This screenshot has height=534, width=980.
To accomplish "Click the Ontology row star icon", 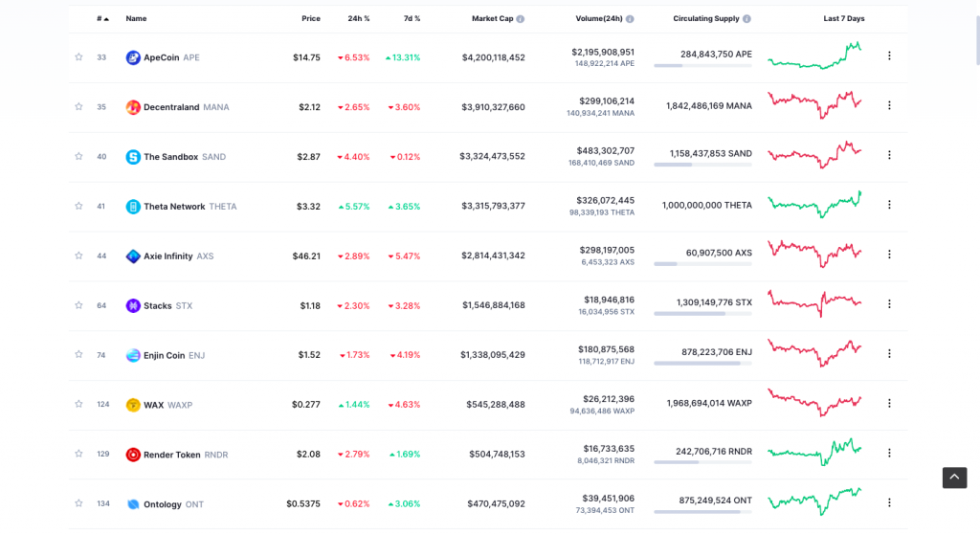I will 78,502.
